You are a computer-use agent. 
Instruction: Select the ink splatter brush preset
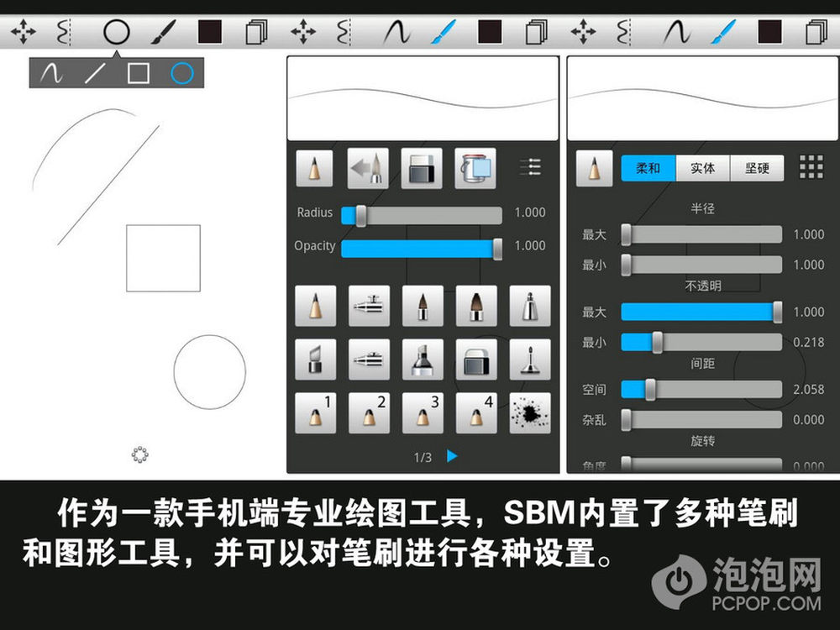click(x=530, y=413)
